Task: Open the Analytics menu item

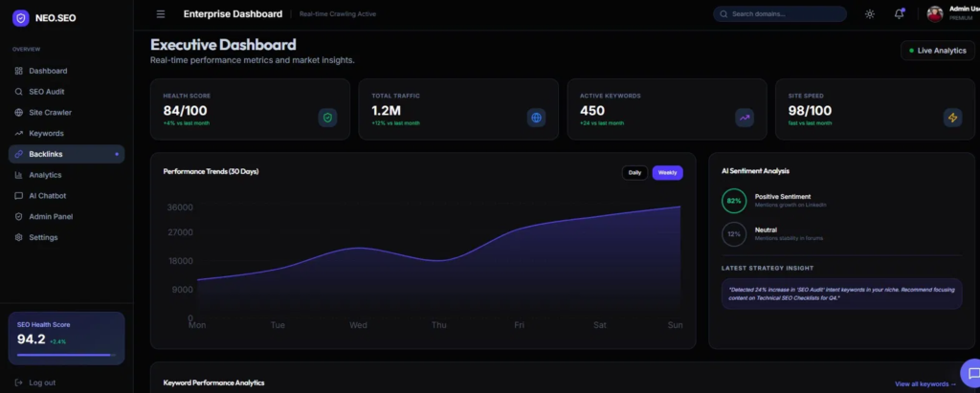Action: pyautogui.click(x=67, y=175)
